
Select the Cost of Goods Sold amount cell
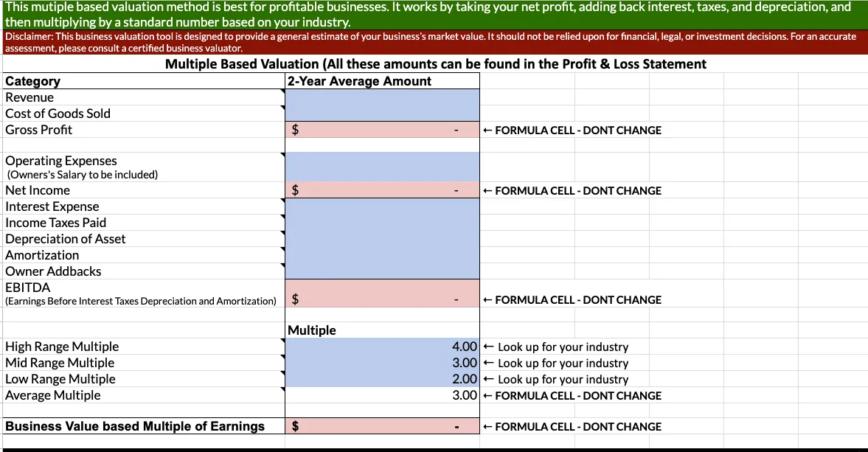coord(382,114)
